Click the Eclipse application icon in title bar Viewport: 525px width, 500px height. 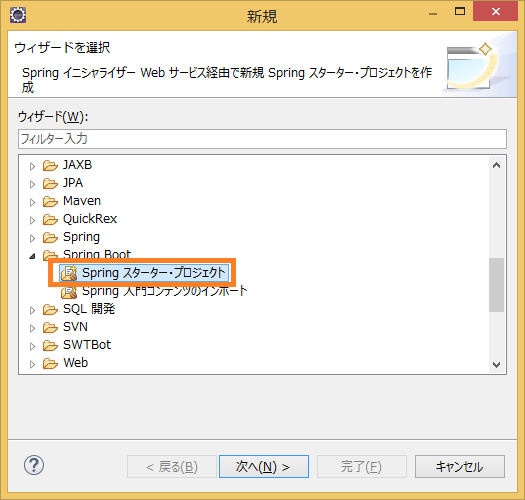click(18, 15)
